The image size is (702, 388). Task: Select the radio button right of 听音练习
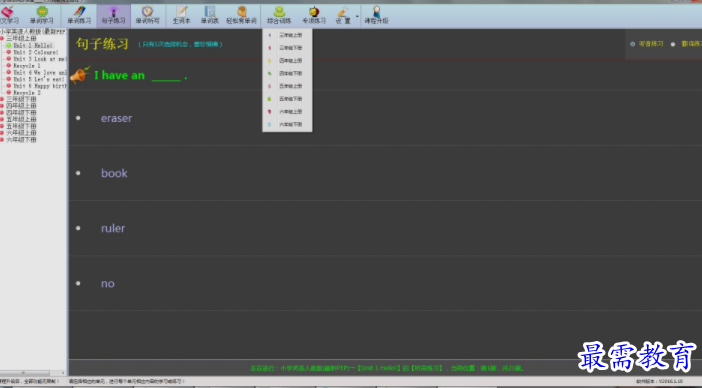pyautogui.click(x=673, y=44)
